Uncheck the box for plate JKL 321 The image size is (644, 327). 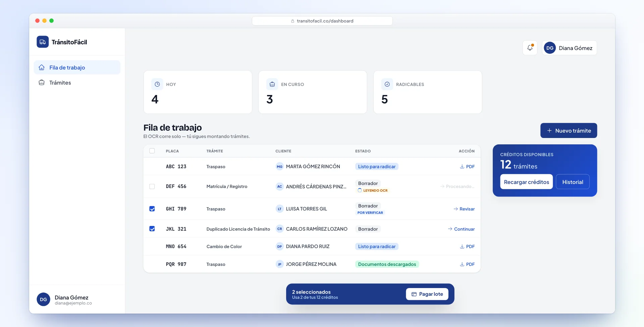pos(152,229)
